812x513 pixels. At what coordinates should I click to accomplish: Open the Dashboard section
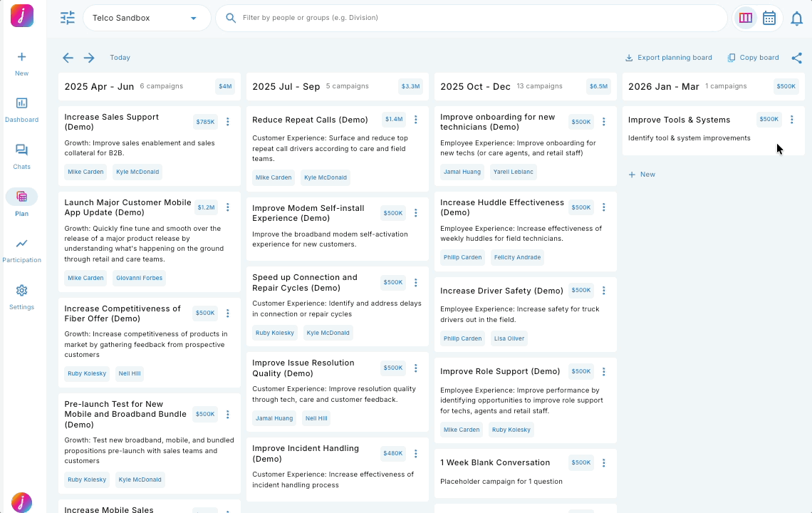(x=21, y=103)
